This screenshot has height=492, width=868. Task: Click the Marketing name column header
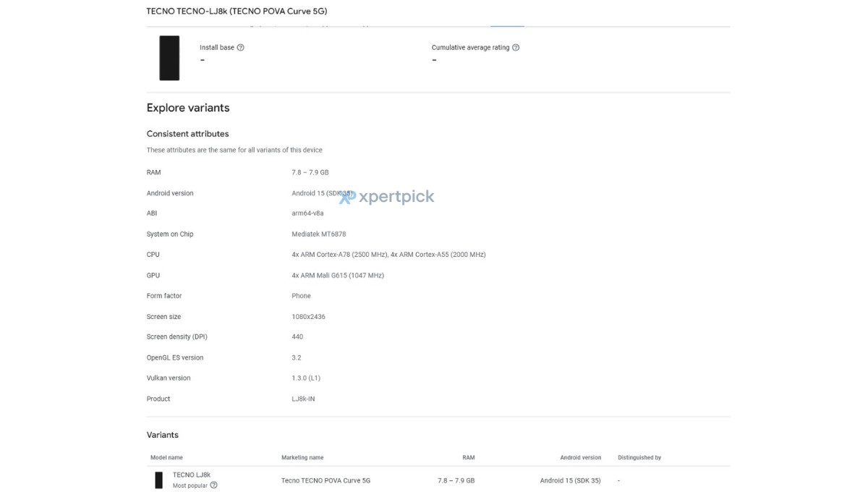[x=302, y=457]
